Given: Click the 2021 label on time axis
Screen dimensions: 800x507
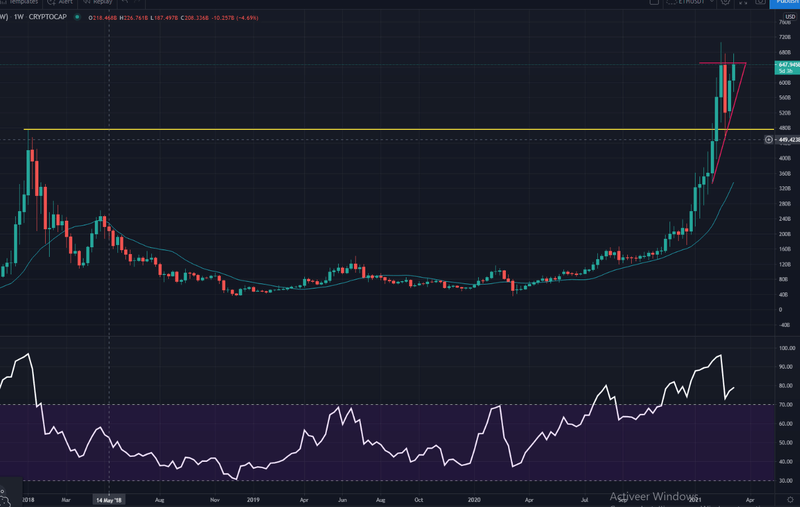Looking at the screenshot, I should [x=694, y=500].
